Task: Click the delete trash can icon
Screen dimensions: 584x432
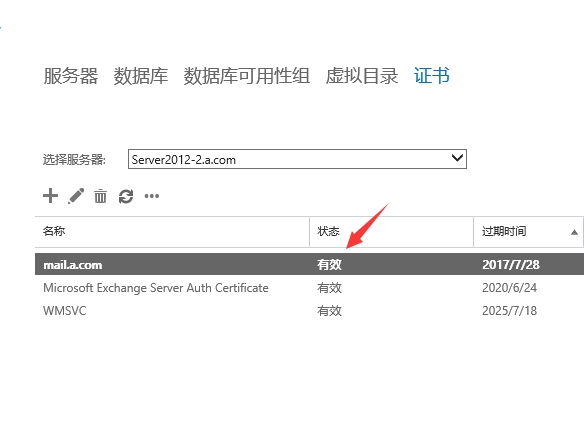Action: pos(100,196)
